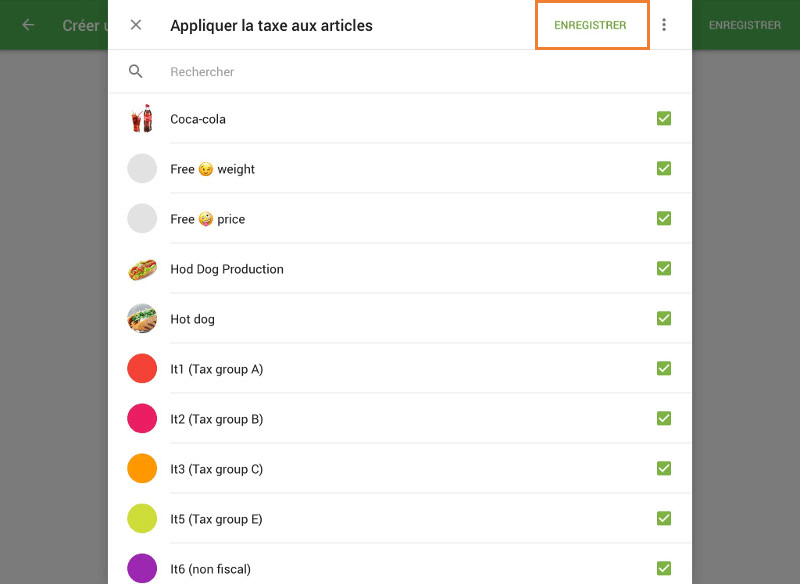The width and height of the screenshot is (800, 584).
Task: Click the Coca-cola bottle thumbnail
Action: (x=142, y=118)
